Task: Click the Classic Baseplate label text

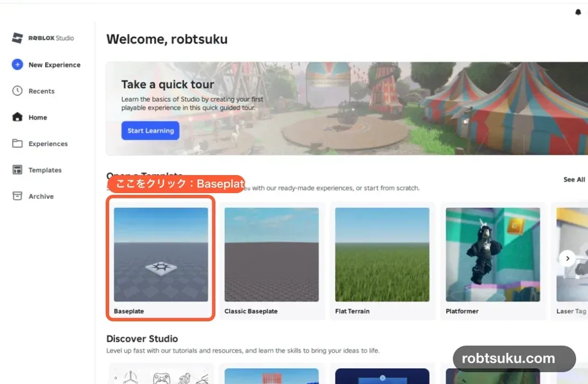Action: (x=251, y=311)
